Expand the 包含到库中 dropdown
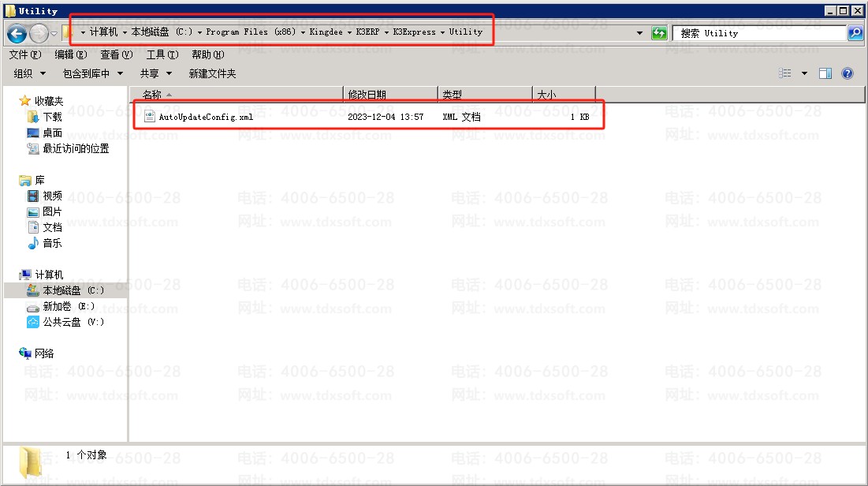This screenshot has height=486, width=868. (x=92, y=73)
